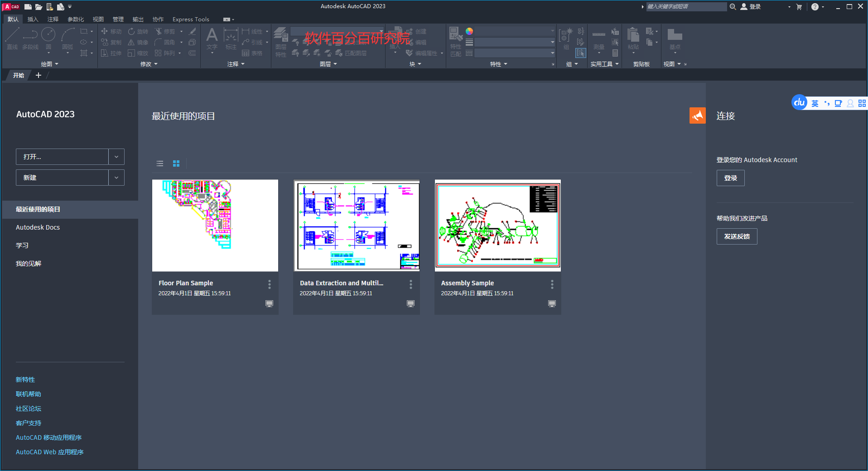Open the Express Tools ribbon tab

tap(191, 19)
